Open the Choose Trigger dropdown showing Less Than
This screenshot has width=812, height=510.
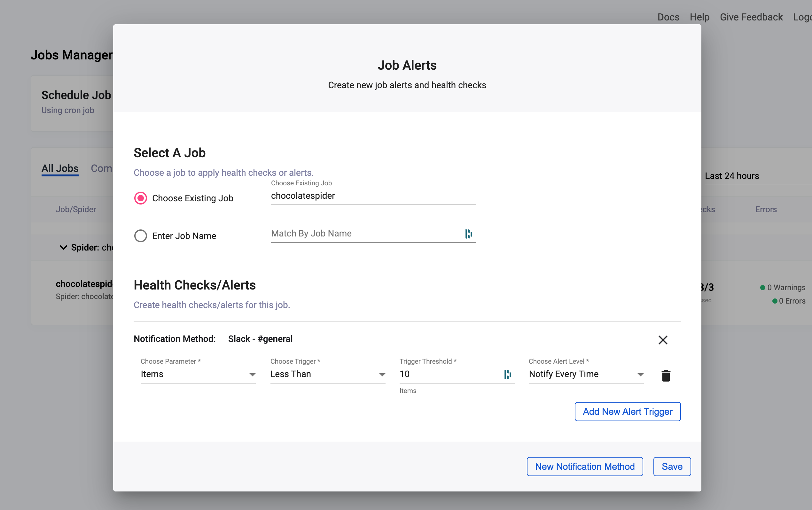coord(327,374)
